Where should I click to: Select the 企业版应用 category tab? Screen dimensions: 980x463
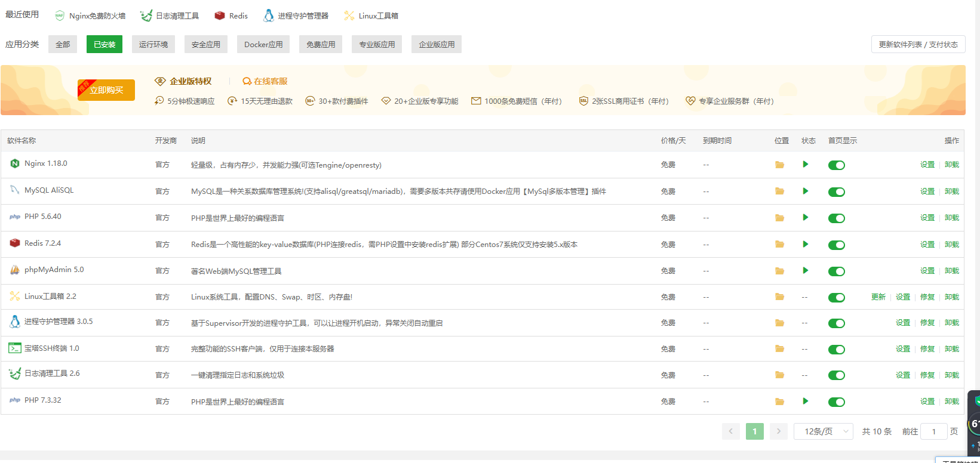click(x=437, y=44)
